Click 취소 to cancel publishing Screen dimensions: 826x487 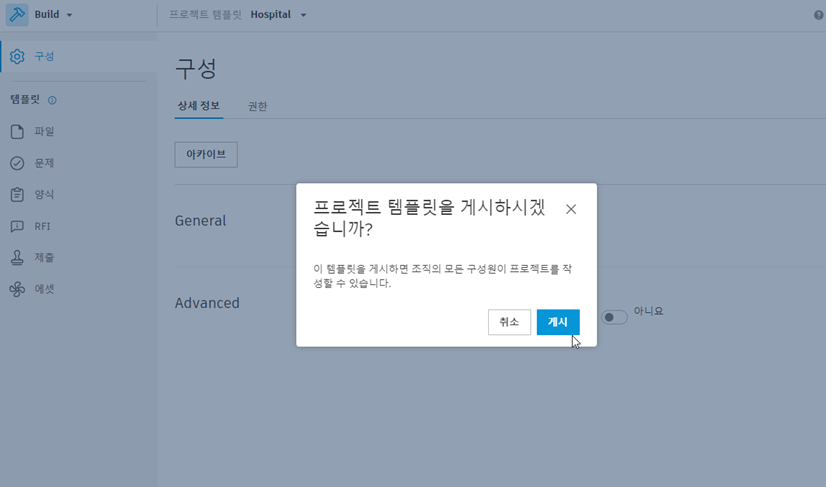click(x=509, y=322)
